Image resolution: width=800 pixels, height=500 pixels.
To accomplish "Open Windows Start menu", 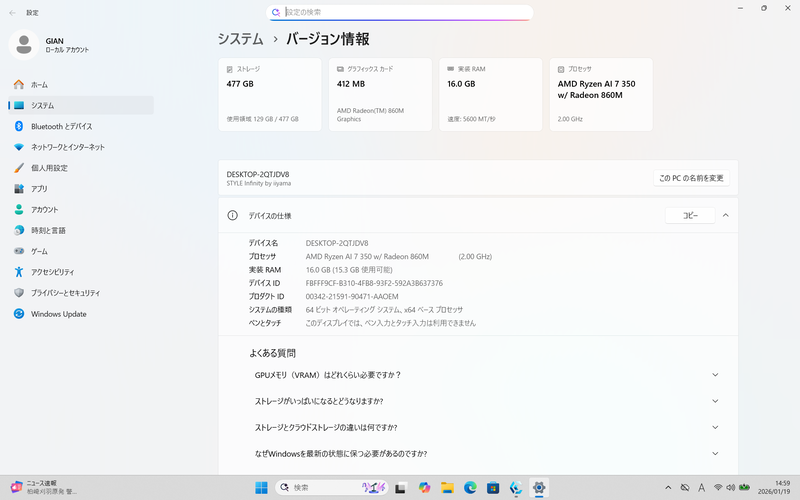I will pyautogui.click(x=261, y=488).
